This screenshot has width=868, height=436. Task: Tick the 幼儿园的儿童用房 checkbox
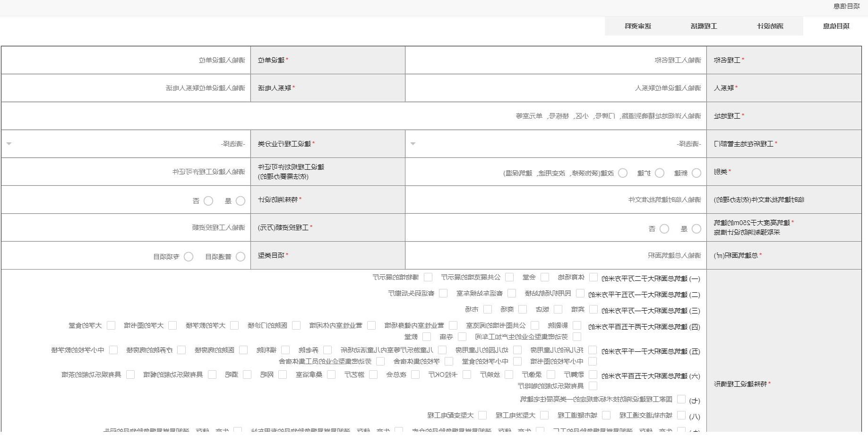point(517,350)
